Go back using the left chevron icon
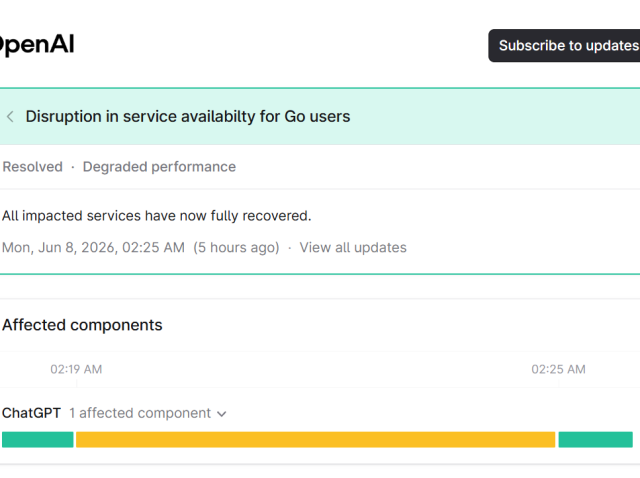Viewport: 640px width, 478px height. pos(11,117)
